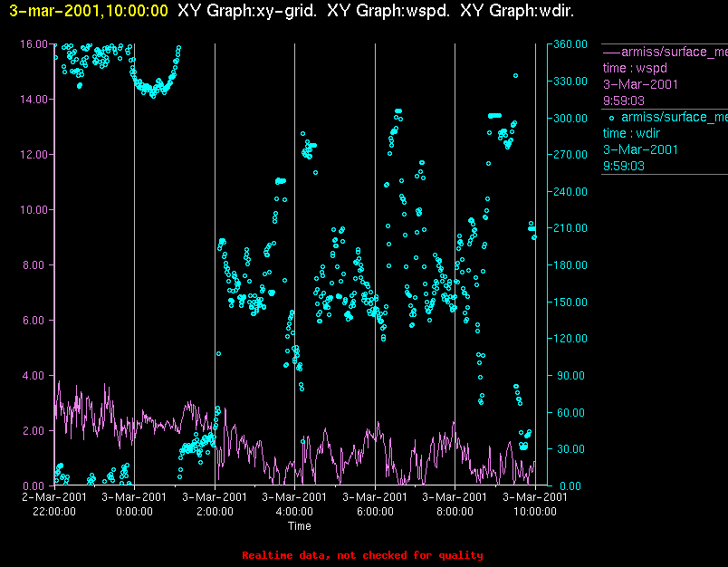
Task: Click the left axis 12.00 label
Action: (34, 155)
